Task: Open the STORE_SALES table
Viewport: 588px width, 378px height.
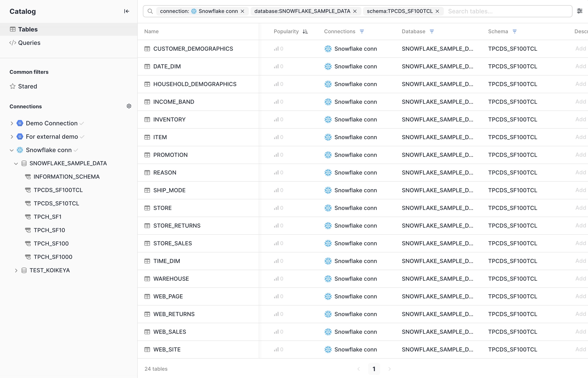Action: 172,243
